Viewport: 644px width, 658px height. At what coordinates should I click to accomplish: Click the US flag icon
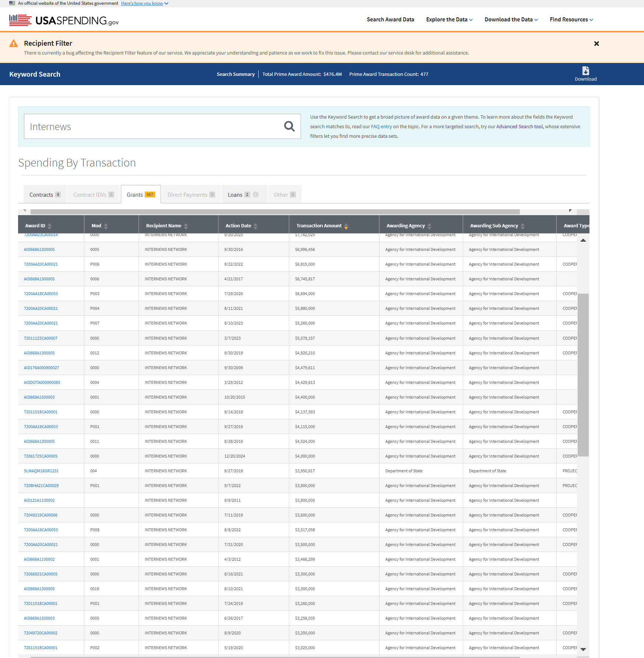tap(12, 3)
